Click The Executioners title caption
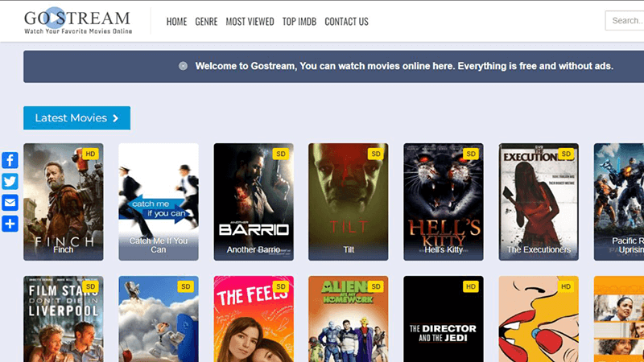The width and height of the screenshot is (644, 362). tap(539, 249)
